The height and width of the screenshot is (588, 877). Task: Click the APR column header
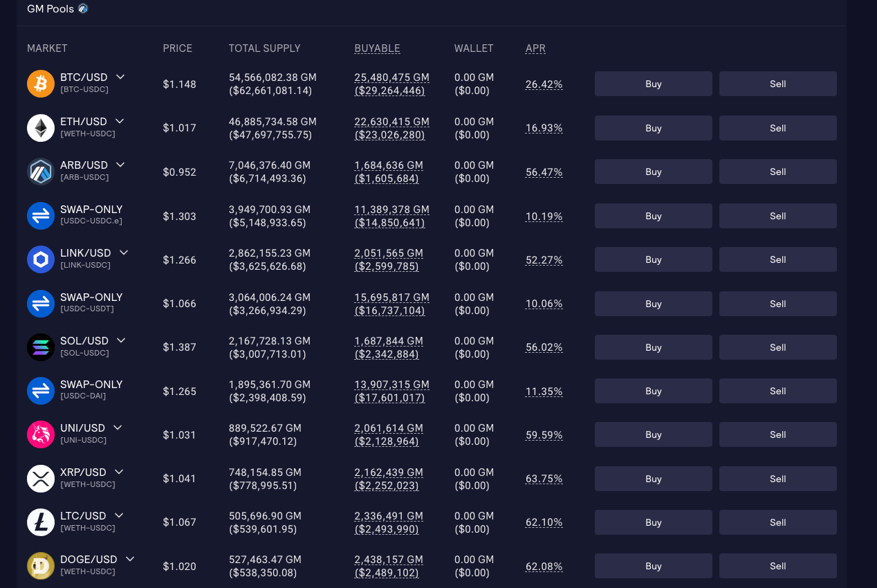tap(535, 48)
